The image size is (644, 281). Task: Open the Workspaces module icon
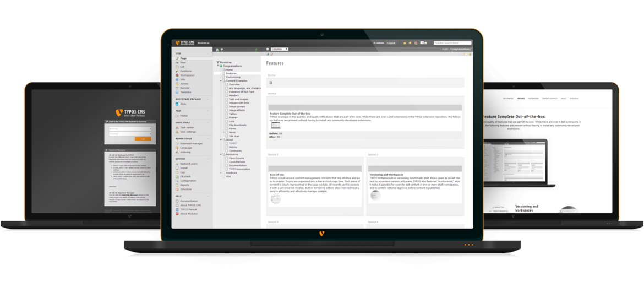(177, 75)
